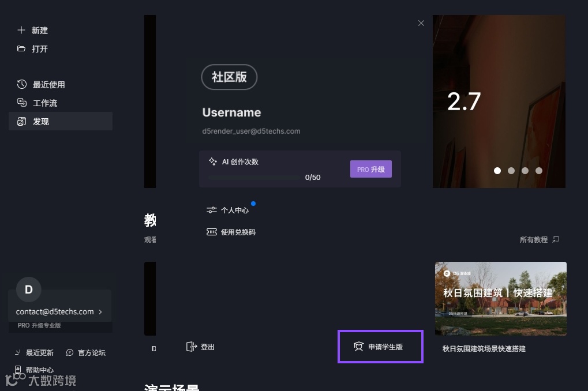Open 所有教程 all tutorials link

pyautogui.click(x=540, y=239)
